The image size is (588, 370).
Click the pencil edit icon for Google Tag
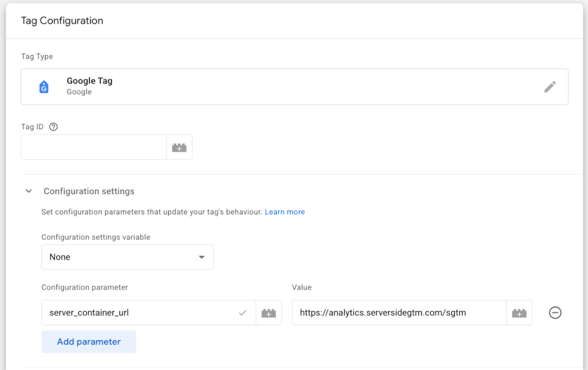pyautogui.click(x=550, y=87)
